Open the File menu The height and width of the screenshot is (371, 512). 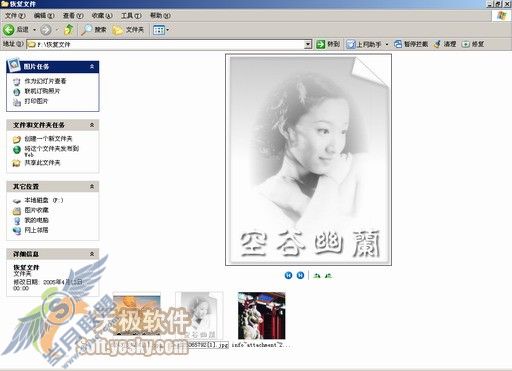(15, 16)
